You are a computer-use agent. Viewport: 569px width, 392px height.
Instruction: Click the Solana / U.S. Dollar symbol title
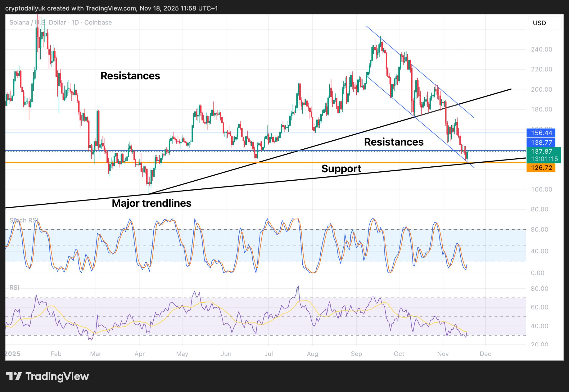(x=38, y=23)
